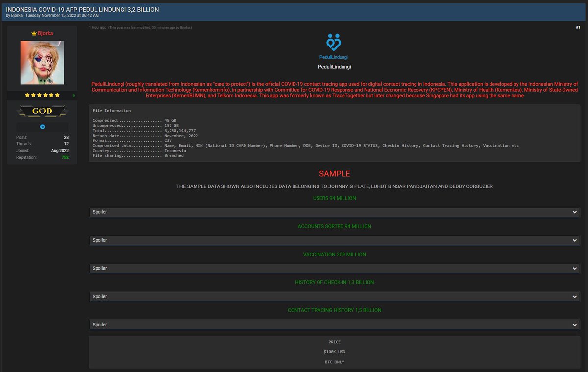Click the PeduliLindungi logo at top
Viewport: 588px width, 372px height.
point(334,46)
